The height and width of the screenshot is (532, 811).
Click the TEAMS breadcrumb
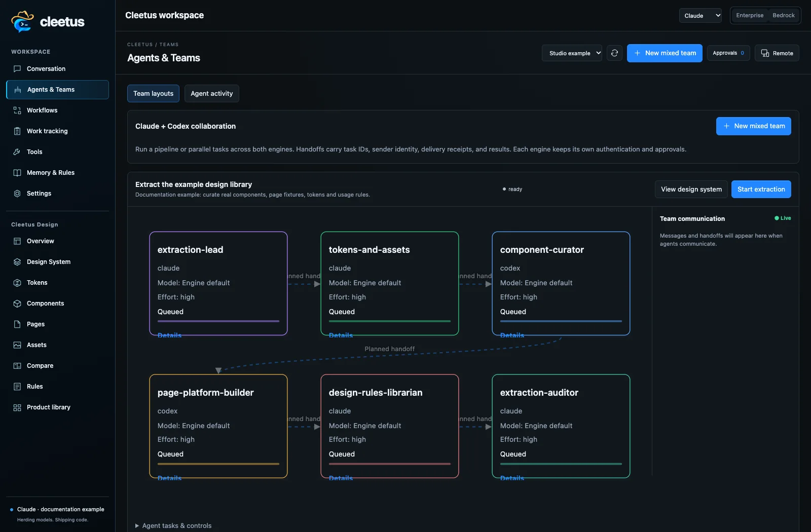pyautogui.click(x=169, y=45)
